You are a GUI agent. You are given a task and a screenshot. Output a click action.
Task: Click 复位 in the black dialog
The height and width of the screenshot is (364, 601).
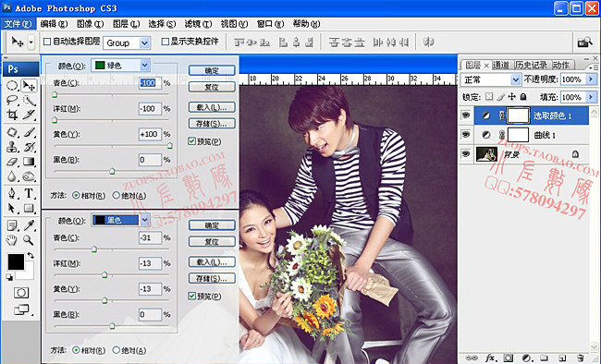click(x=212, y=242)
